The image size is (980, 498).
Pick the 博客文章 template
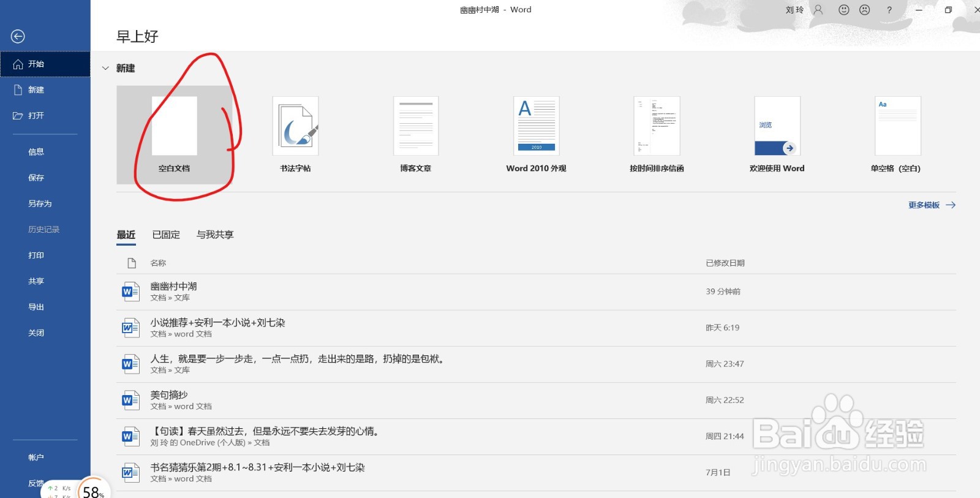[416, 135]
